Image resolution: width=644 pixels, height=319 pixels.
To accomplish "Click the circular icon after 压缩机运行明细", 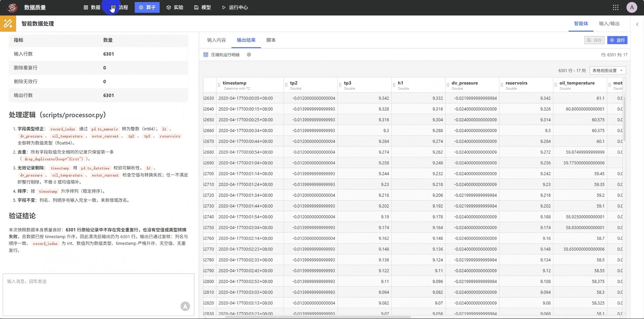I will [x=249, y=55].
